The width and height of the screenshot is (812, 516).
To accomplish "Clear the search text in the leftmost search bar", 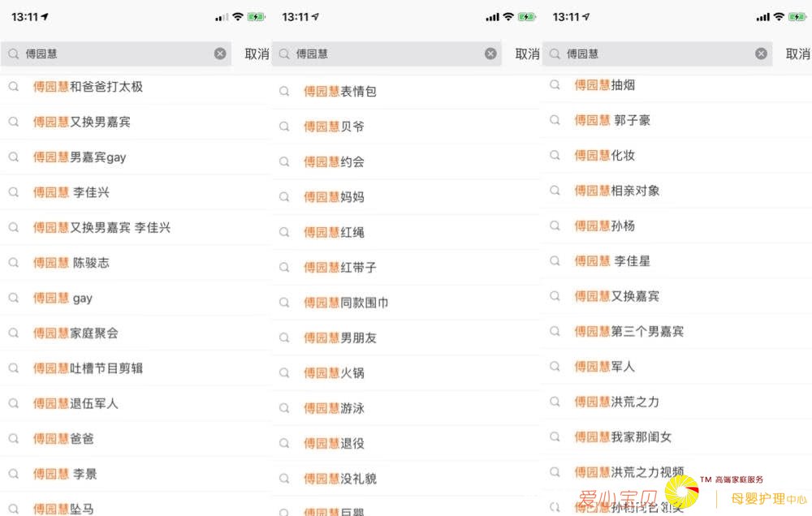I will [x=220, y=54].
